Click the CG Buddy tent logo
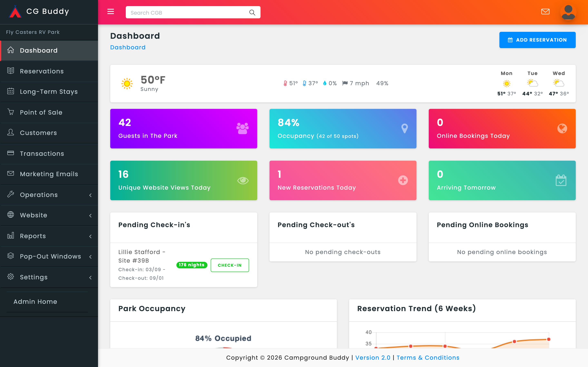This screenshot has width=588, height=367. pos(16,11)
